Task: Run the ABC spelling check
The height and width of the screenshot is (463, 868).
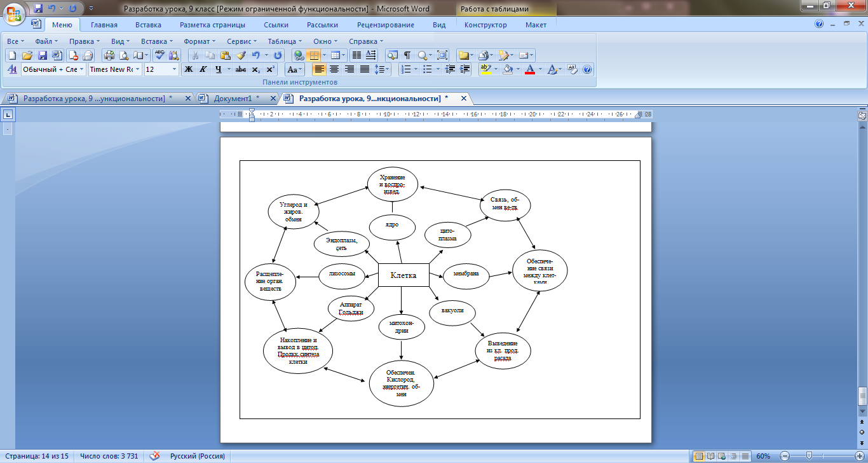Action: [x=159, y=55]
